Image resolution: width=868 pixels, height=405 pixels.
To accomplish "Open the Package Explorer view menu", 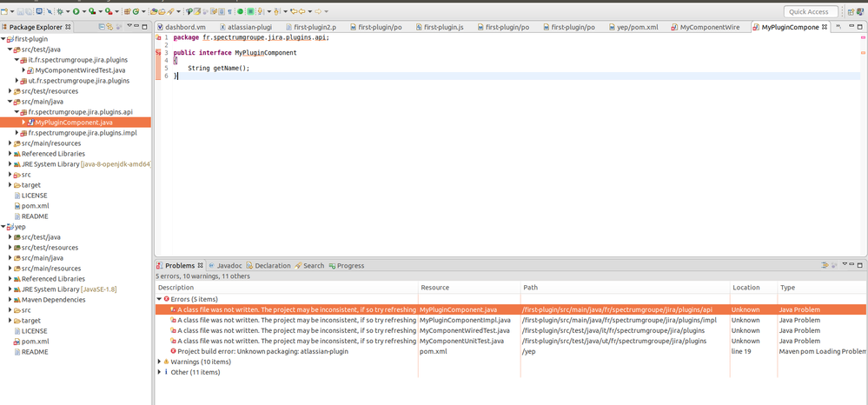I will pyautogui.click(x=129, y=25).
